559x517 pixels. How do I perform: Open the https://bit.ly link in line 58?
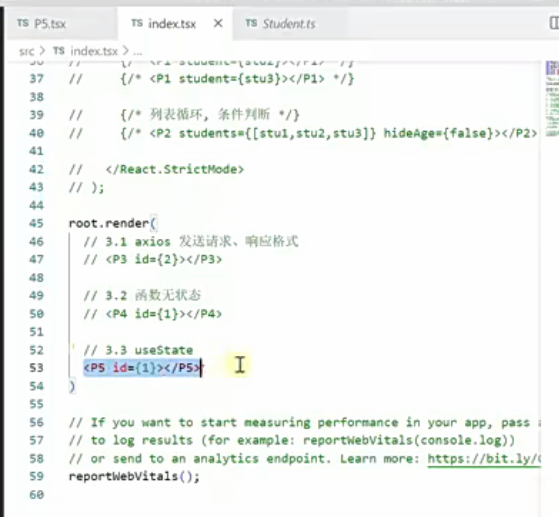tap(484, 459)
